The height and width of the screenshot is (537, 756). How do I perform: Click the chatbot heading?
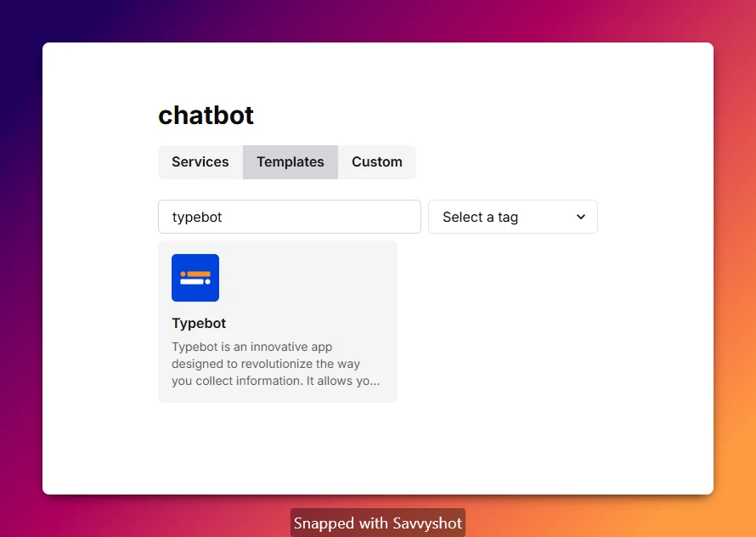pos(206,116)
